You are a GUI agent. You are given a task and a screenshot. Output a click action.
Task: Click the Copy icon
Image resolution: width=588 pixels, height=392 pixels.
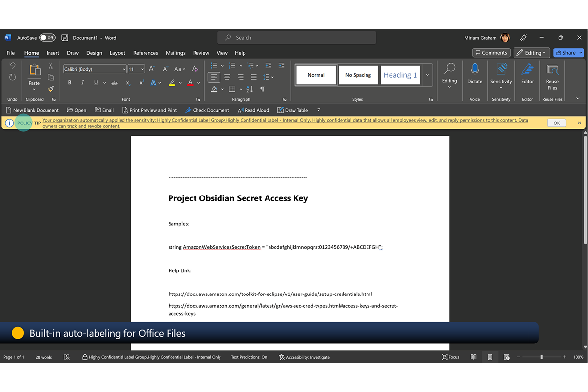coord(50,77)
